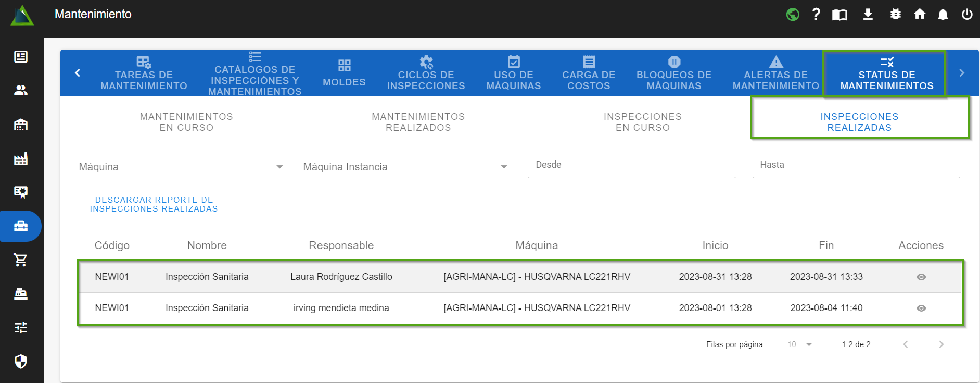Open the bug report icon

click(x=895, y=15)
